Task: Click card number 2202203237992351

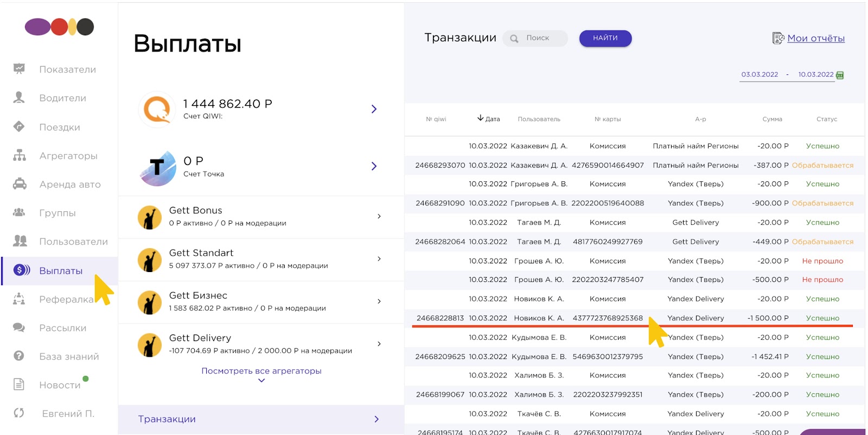Action: coord(608,395)
